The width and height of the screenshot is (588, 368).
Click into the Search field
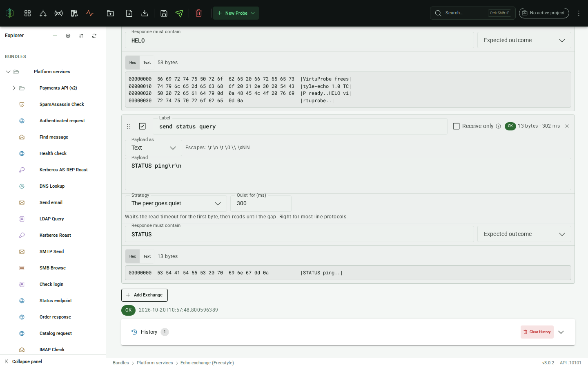pos(473,13)
